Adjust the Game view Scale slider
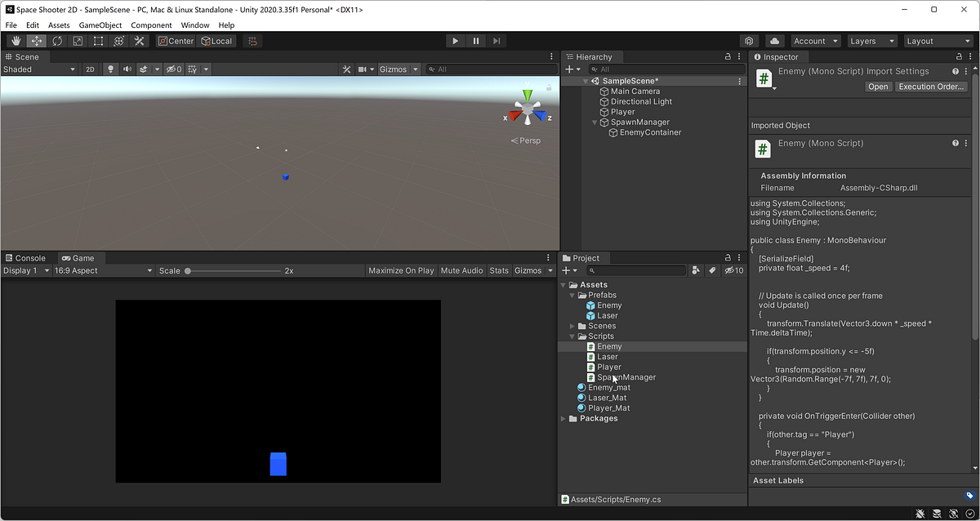The height and width of the screenshot is (521, 980). 188,270
